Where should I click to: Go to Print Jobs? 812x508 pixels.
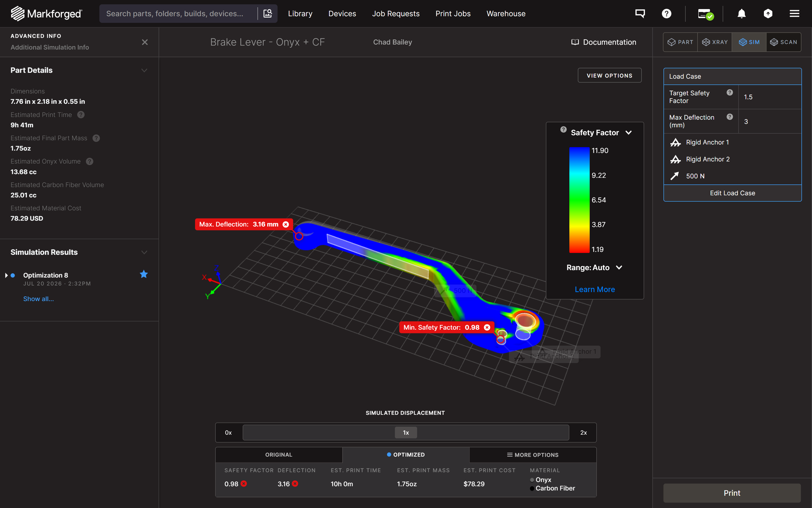453,13
